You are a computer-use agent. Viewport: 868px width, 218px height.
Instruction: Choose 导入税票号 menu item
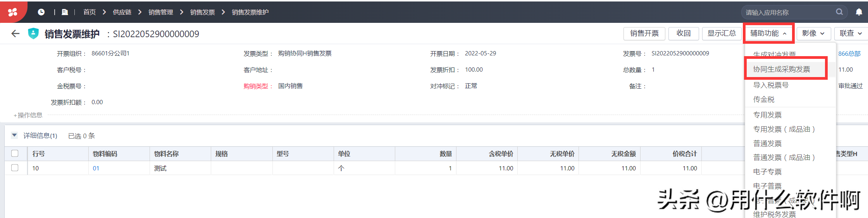pyautogui.click(x=771, y=85)
